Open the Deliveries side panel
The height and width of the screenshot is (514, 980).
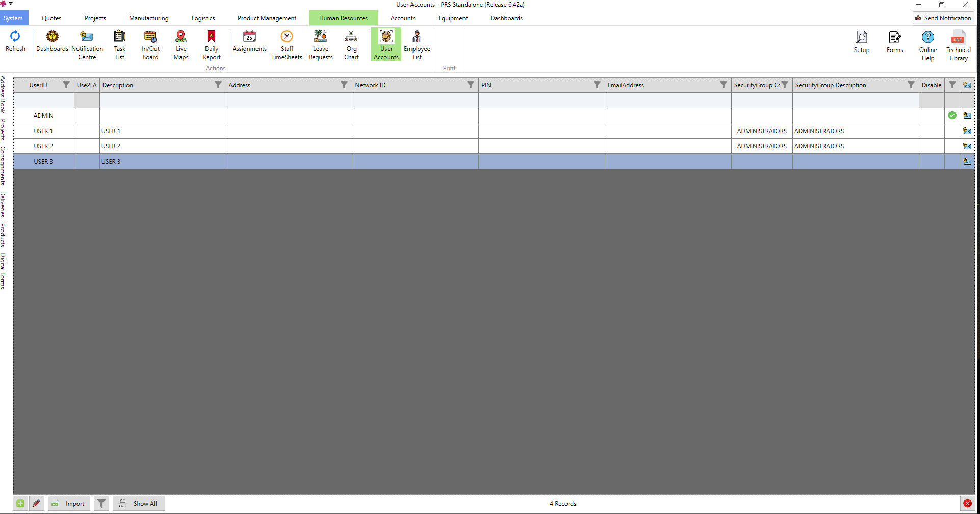point(3,204)
